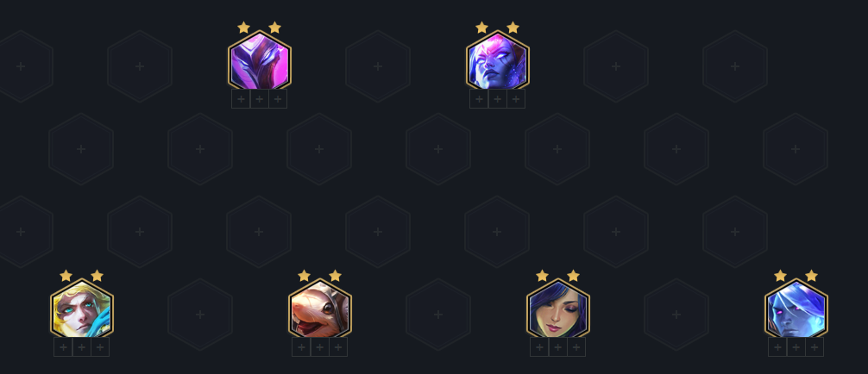Select the purple armored helmet champion

click(260, 61)
